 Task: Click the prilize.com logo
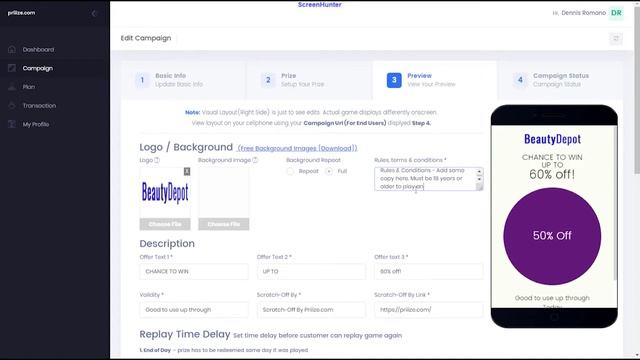coord(21,13)
